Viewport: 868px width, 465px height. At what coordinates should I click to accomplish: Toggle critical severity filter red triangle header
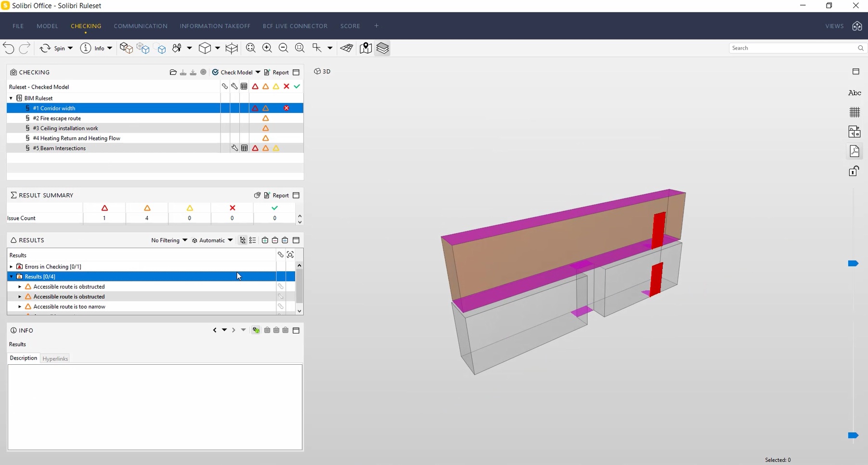(255, 86)
